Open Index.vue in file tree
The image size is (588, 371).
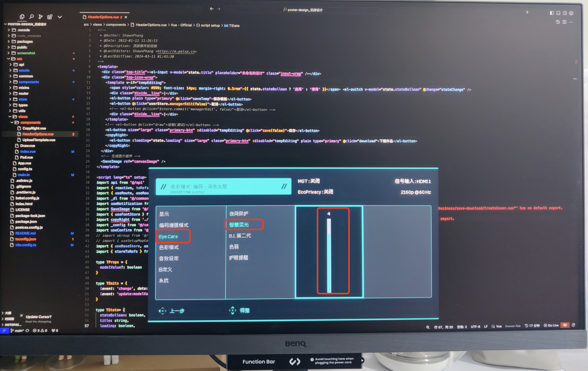(x=28, y=151)
